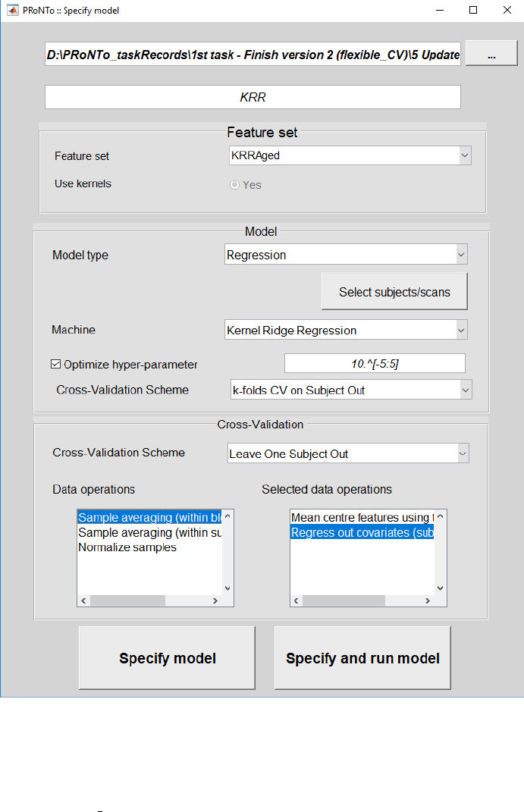Click the MATLAB icon in title bar
This screenshot has width=524, height=812.
[x=13, y=11]
